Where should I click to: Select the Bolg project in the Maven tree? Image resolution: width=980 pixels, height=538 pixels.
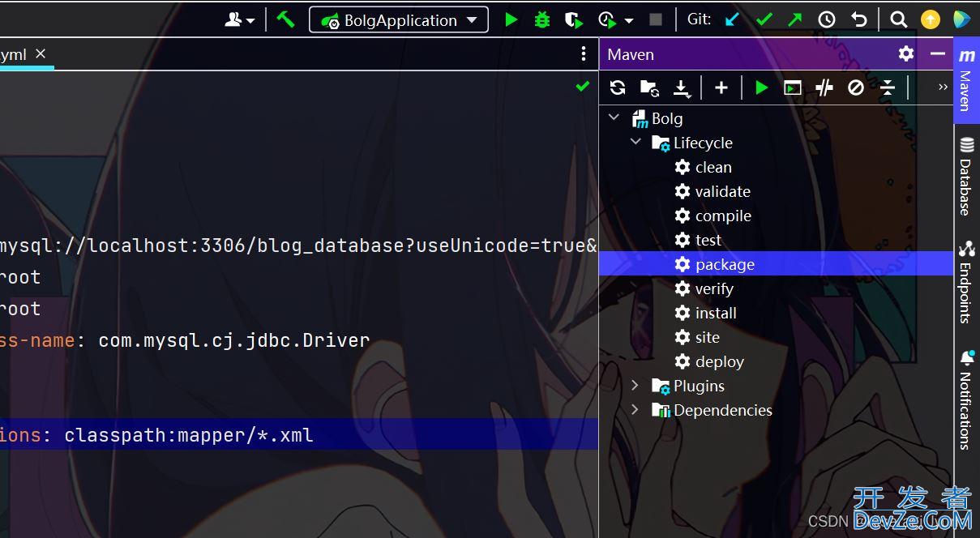pyautogui.click(x=667, y=118)
